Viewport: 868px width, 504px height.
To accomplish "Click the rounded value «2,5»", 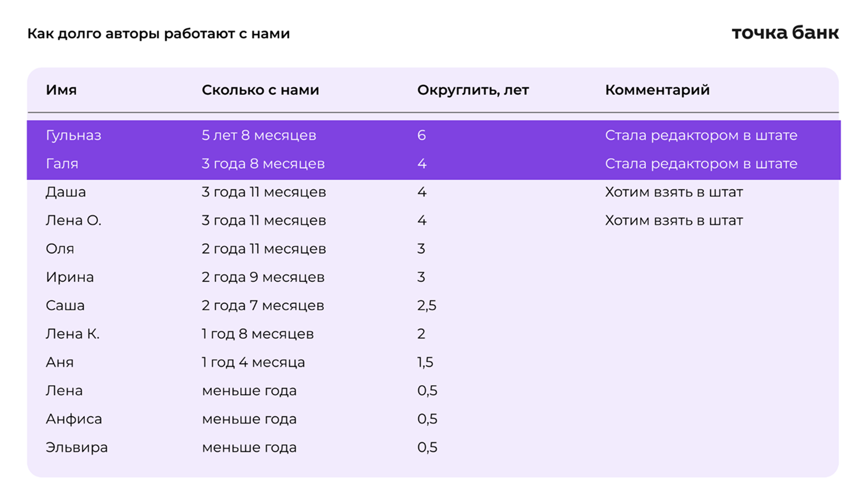I will click(427, 305).
